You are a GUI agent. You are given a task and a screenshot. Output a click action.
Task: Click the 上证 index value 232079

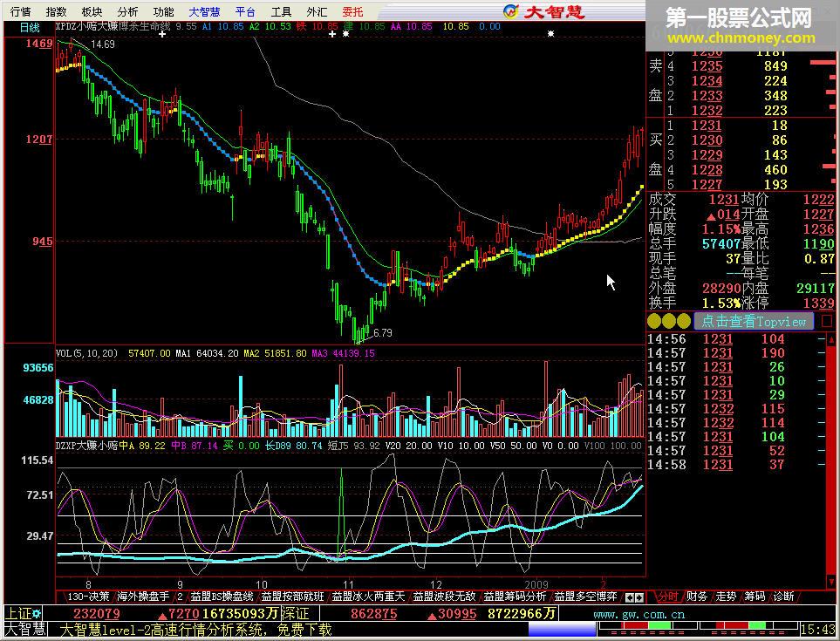pyautogui.click(x=97, y=614)
